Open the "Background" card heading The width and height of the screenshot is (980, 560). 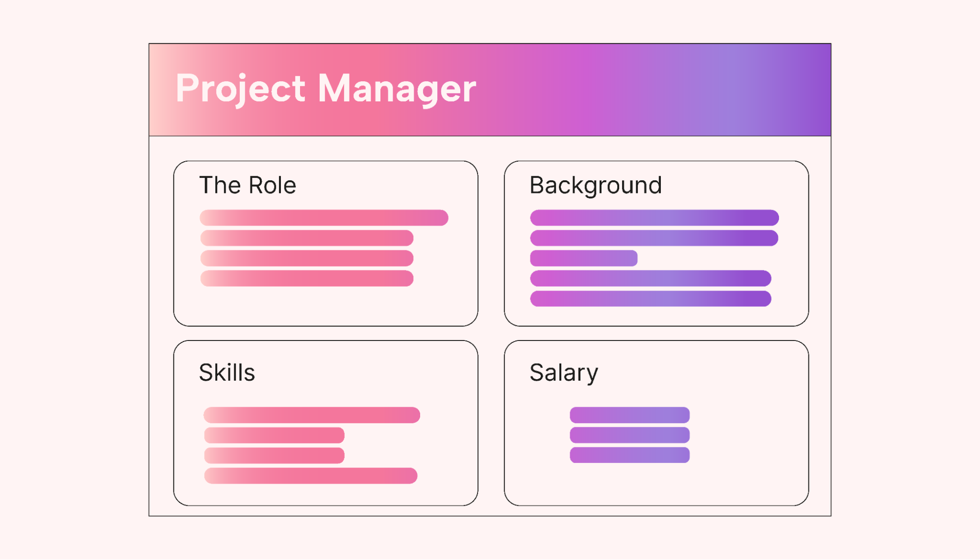tap(596, 186)
